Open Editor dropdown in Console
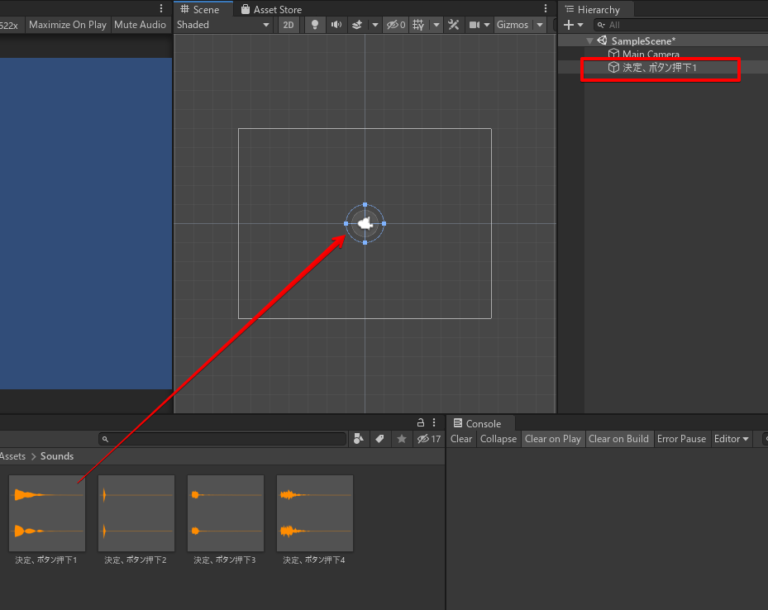Image resolution: width=768 pixels, height=610 pixels. pos(731,439)
